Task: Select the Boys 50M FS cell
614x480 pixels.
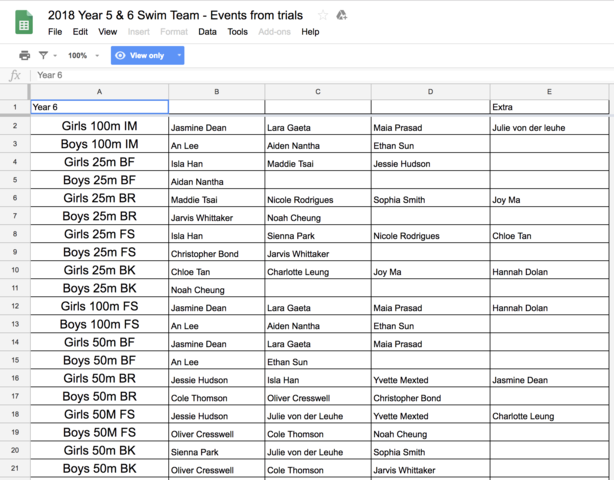Action: (99, 432)
